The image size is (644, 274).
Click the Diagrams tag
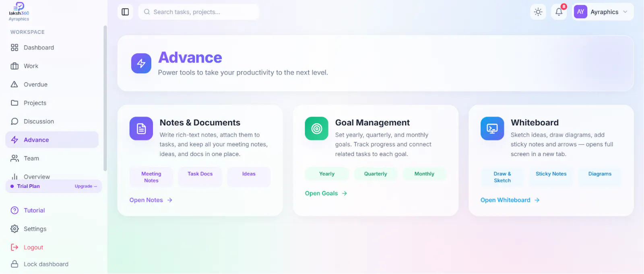[600, 177]
